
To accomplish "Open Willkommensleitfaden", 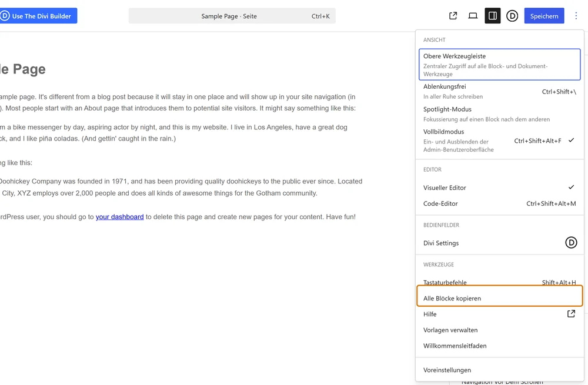I will [x=499, y=346].
